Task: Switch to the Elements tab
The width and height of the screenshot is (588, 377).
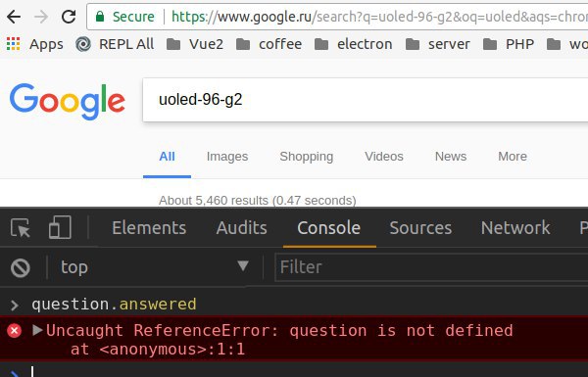Action: click(x=149, y=228)
